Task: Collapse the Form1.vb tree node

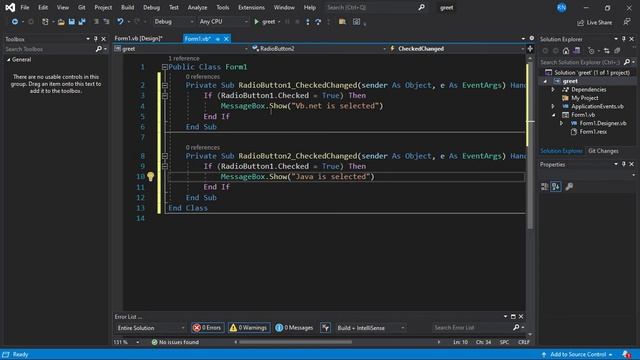Action: pos(553,115)
